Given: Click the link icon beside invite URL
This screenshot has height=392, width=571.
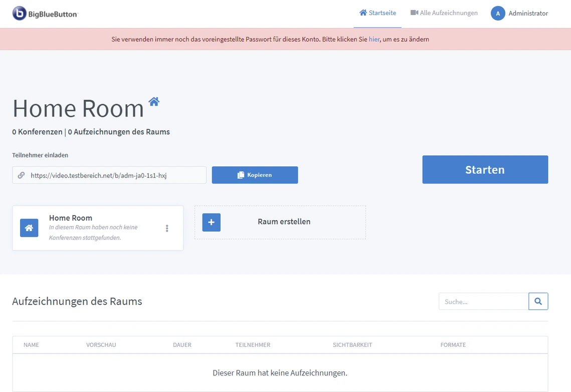Looking at the screenshot, I should (21, 175).
